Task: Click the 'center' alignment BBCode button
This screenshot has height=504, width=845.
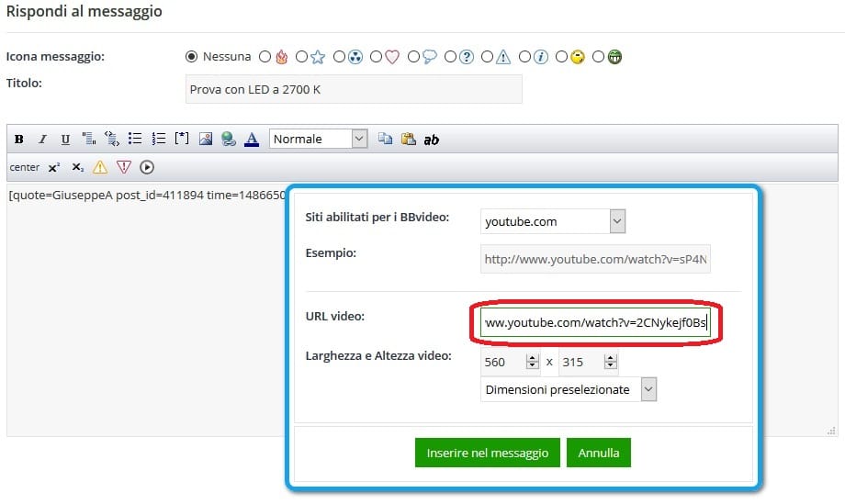Action: point(24,167)
